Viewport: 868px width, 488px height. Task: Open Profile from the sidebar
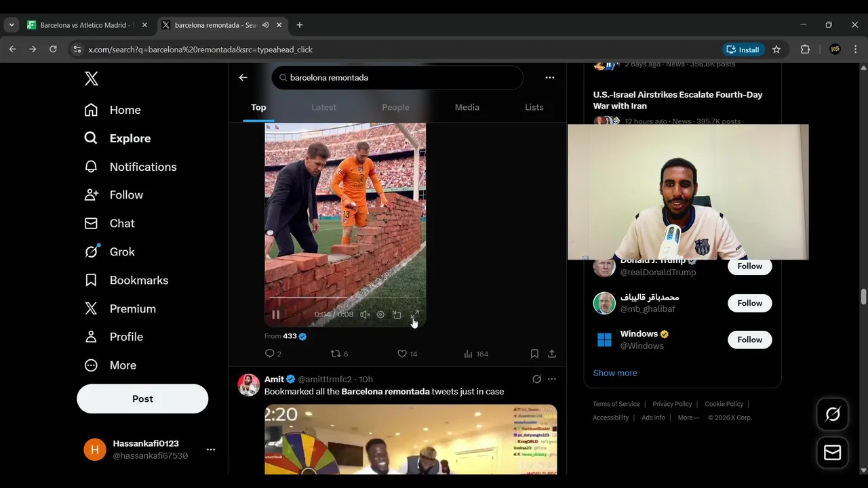coord(113,337)
